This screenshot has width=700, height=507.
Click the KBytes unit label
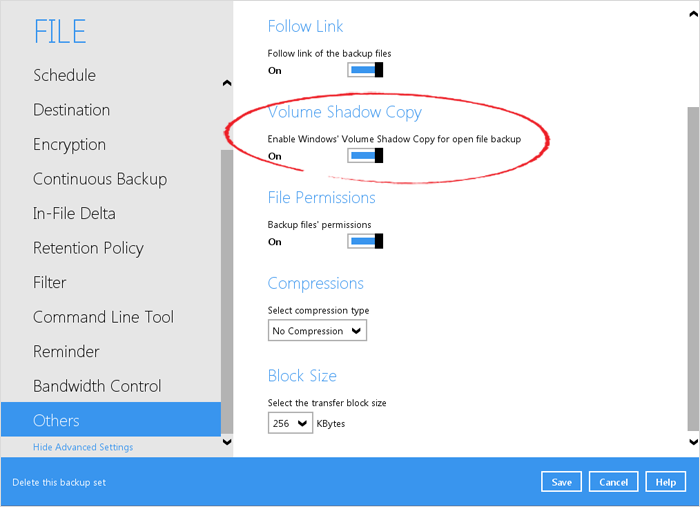click(x=331, y=424)
